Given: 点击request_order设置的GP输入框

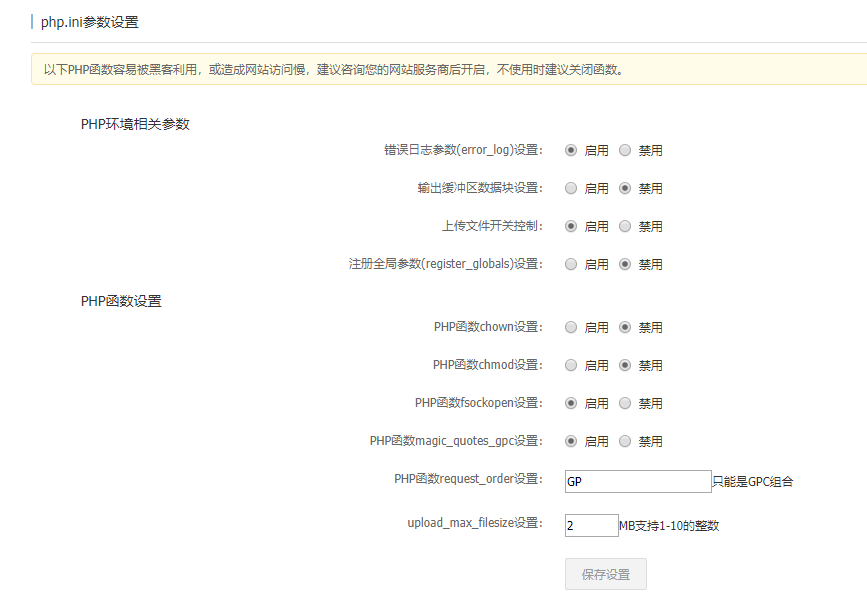Looking at the screenshot, I should [x=637, y=481].
